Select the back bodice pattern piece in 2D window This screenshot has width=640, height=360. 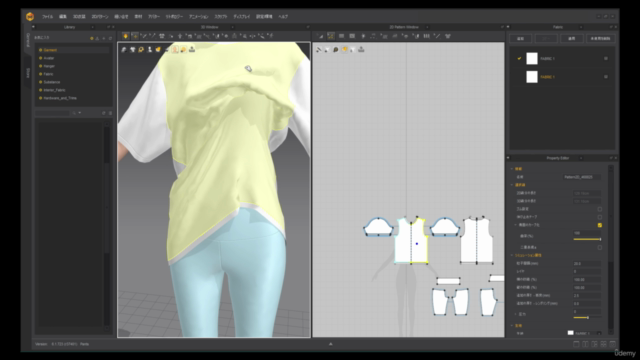pyautogui.click(x=477, y=241)
